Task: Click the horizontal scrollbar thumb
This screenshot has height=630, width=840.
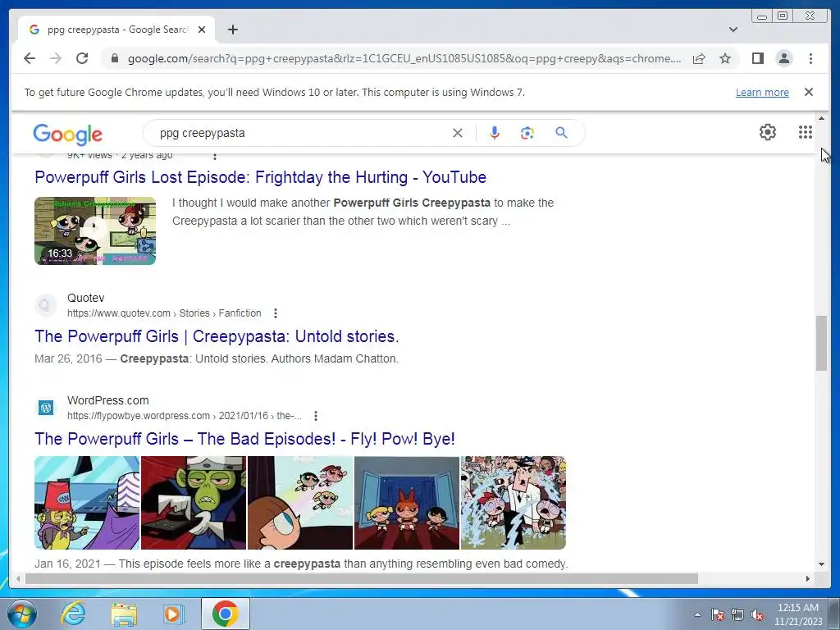Action: pyautogui.click(x=362, y=578)
